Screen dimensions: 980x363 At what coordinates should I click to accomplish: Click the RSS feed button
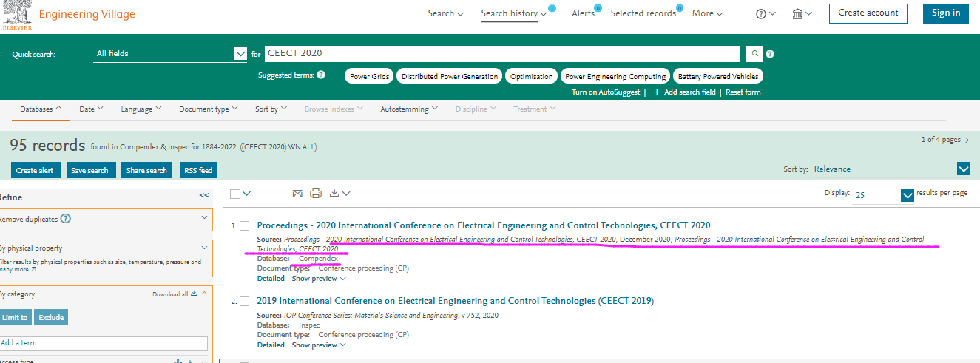tap(198, 170)
